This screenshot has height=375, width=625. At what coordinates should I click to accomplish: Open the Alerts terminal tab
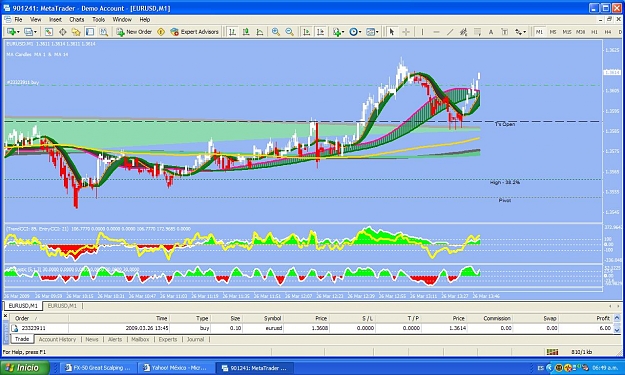pos(115,340)
